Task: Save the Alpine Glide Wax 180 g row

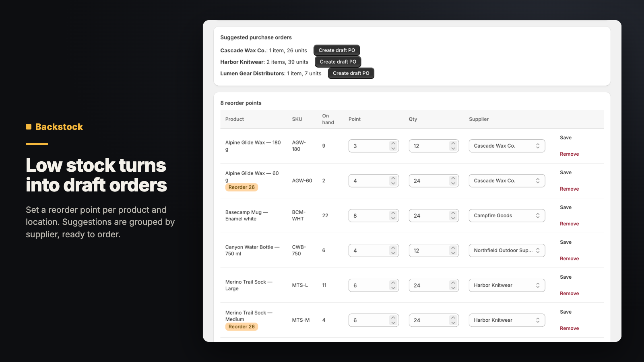Action: tap(566, 138)
